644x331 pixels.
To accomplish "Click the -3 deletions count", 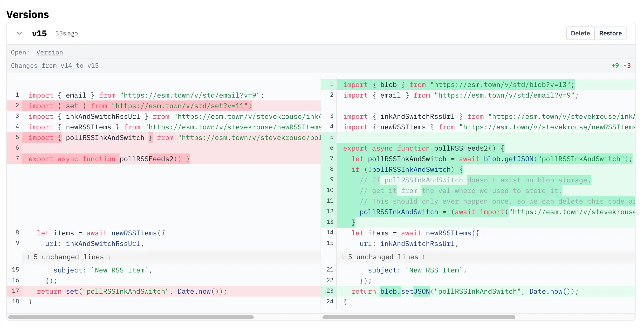I will [627, 66].
